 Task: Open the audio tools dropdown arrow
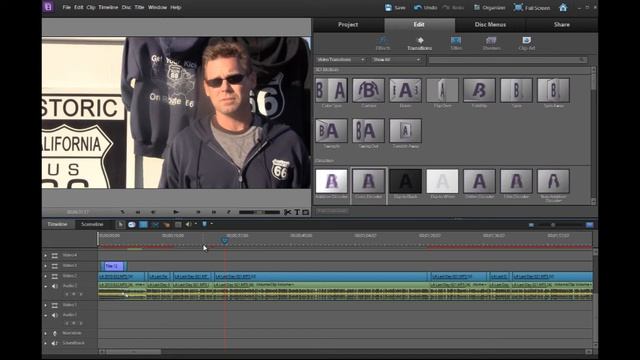(196, 224)
